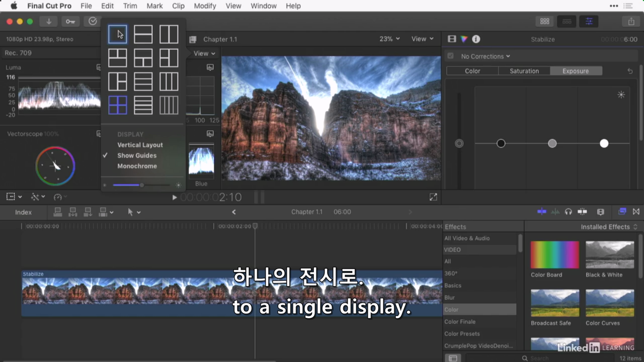This screenshot has height=362, width=644.
Task: Click connect clip to storyline icon
Action: click(x=58, y=212)
